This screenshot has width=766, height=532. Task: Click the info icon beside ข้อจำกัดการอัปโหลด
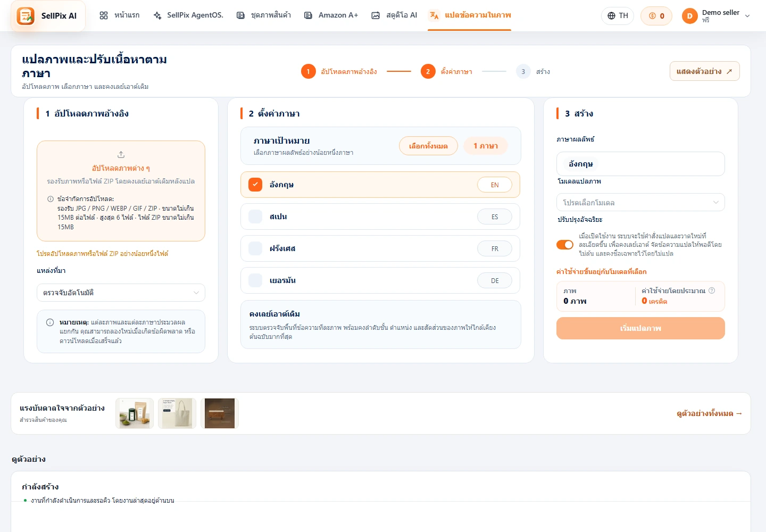click(x=51, y=199)
